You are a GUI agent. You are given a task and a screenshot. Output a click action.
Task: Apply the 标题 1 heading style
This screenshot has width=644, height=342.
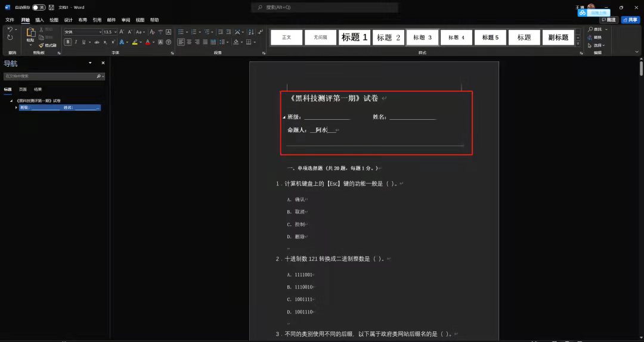click(x=354, y=38)
